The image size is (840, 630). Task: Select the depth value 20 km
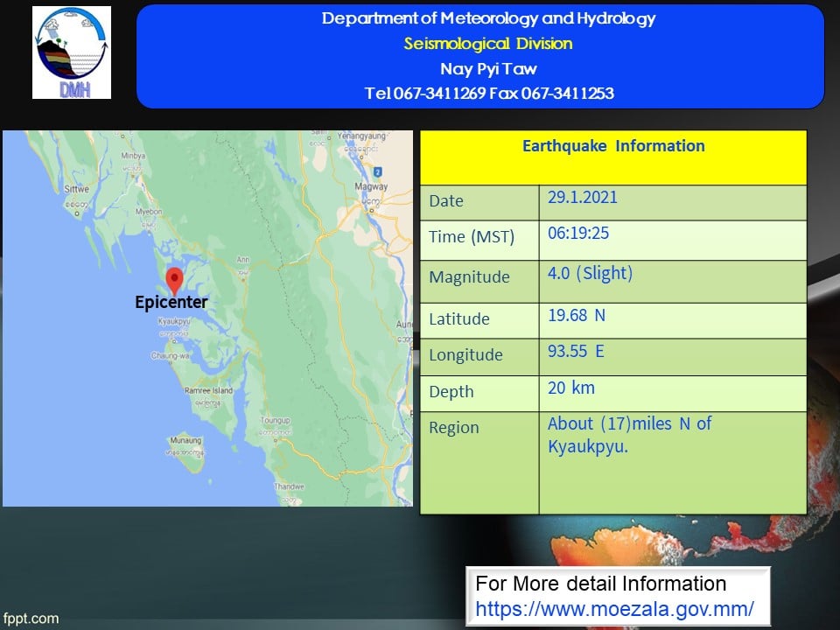571,388
